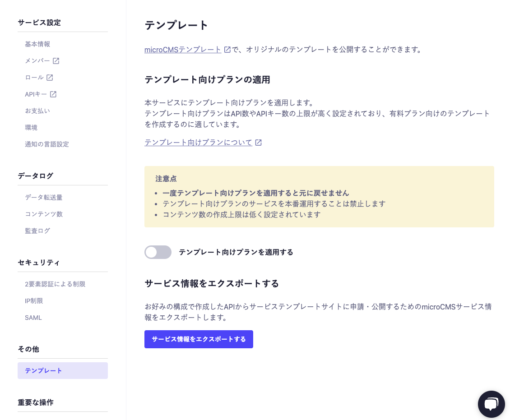Image resolution: width=510 pixels, height=420 pixels.
Task: Open the 監査ログ page
Action: point(37,231)
